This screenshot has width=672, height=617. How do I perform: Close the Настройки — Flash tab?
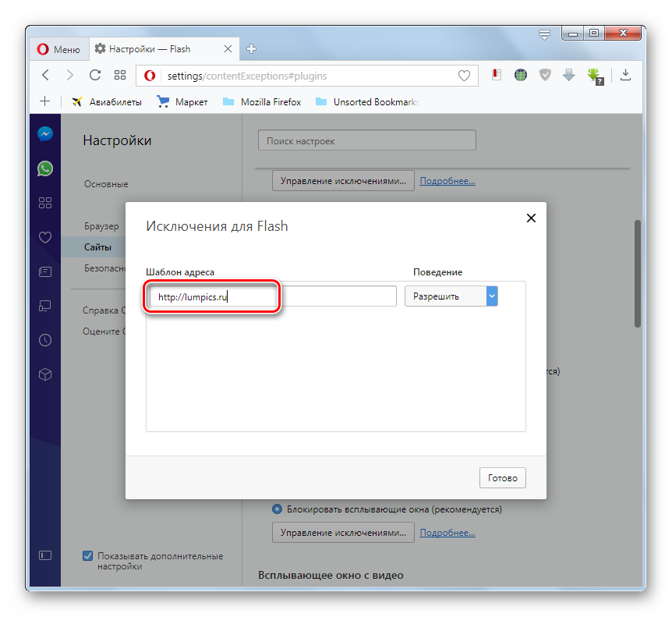(228, 49)
